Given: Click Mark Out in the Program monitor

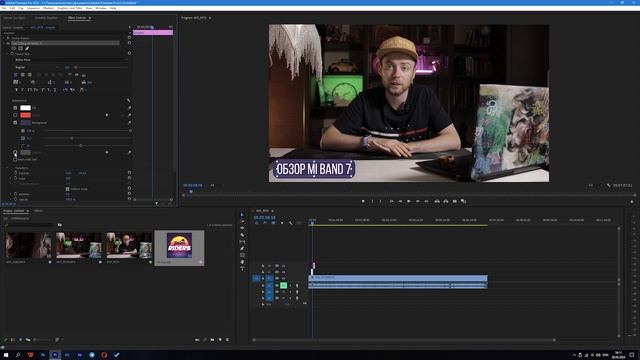Looking at the screenshot, I should pyautogui.click(x=380, y=201).
